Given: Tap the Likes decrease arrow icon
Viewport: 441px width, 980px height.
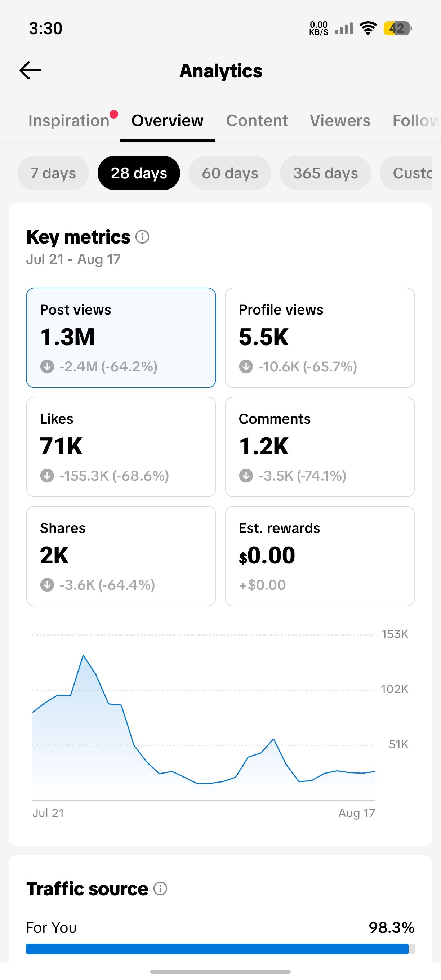Looking at the screenshot, I should (x=47, y=476).
